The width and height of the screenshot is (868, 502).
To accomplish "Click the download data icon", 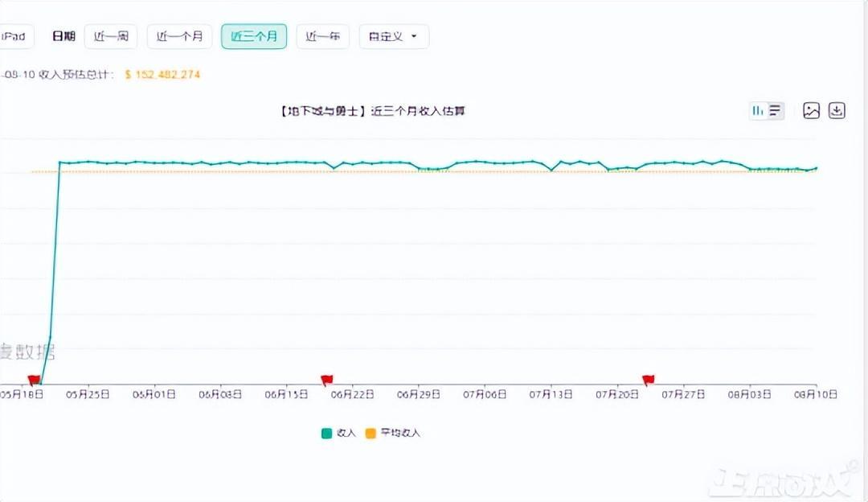I will point(837,111).
